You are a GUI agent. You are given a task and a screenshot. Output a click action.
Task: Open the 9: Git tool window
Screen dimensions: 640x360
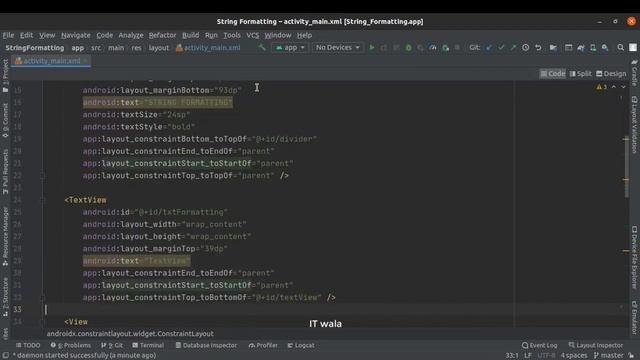click(112, 345)
